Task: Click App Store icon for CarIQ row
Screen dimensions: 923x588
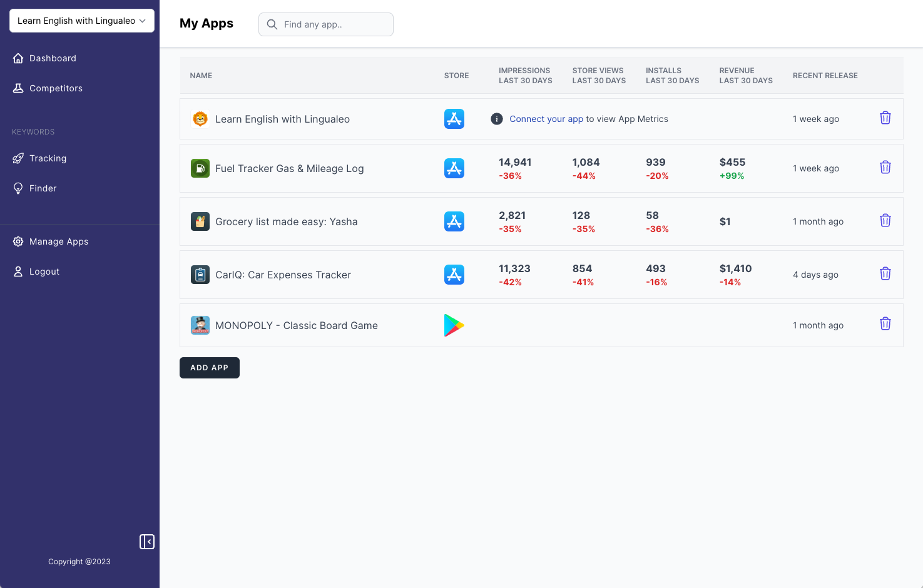Action: click(454, 275)
